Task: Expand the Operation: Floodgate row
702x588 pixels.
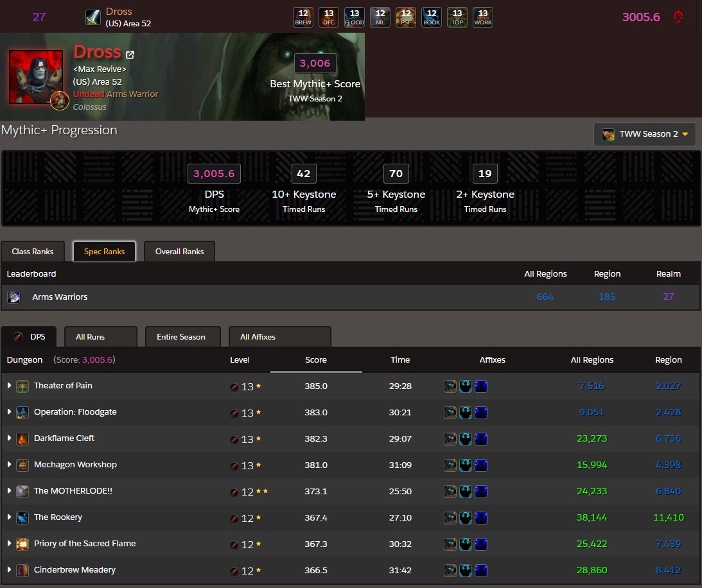Action: pyautogui.click(x=9, y=411)
